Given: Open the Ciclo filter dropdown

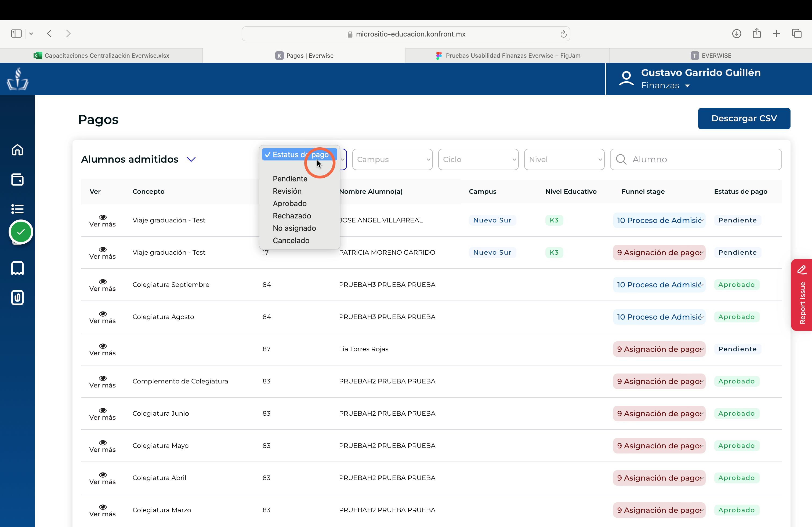Looking at the screenshot, I should (478, 159).
